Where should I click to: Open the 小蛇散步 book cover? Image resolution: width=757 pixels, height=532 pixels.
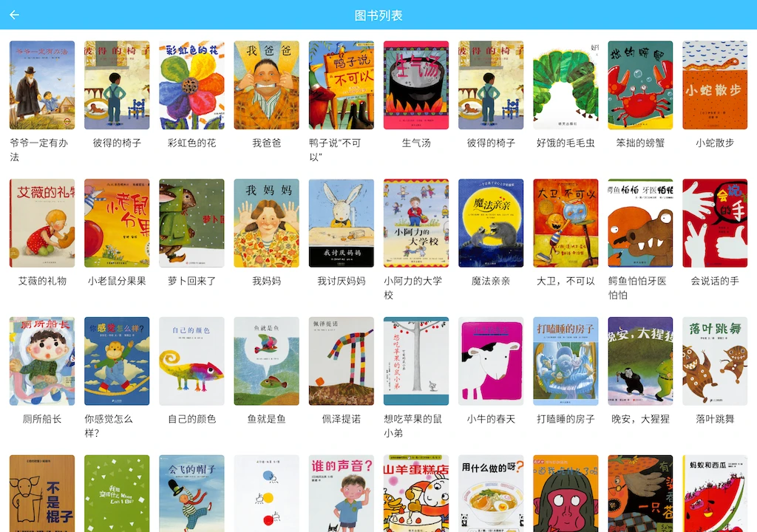point(715,85)
